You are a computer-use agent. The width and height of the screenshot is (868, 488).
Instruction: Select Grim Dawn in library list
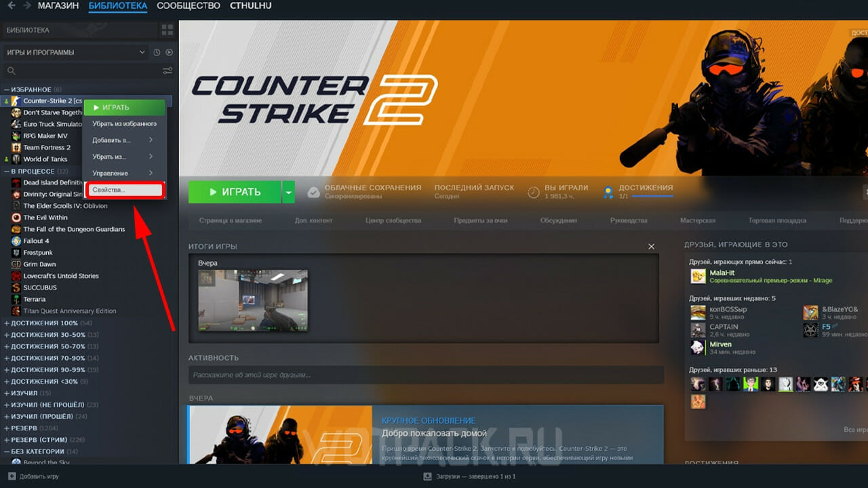pos(39,264)
